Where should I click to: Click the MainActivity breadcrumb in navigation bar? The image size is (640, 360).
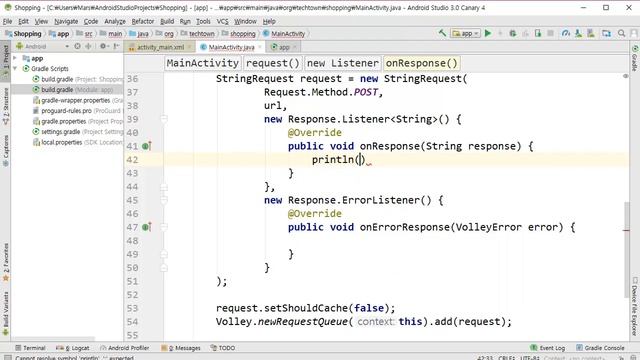284,34
